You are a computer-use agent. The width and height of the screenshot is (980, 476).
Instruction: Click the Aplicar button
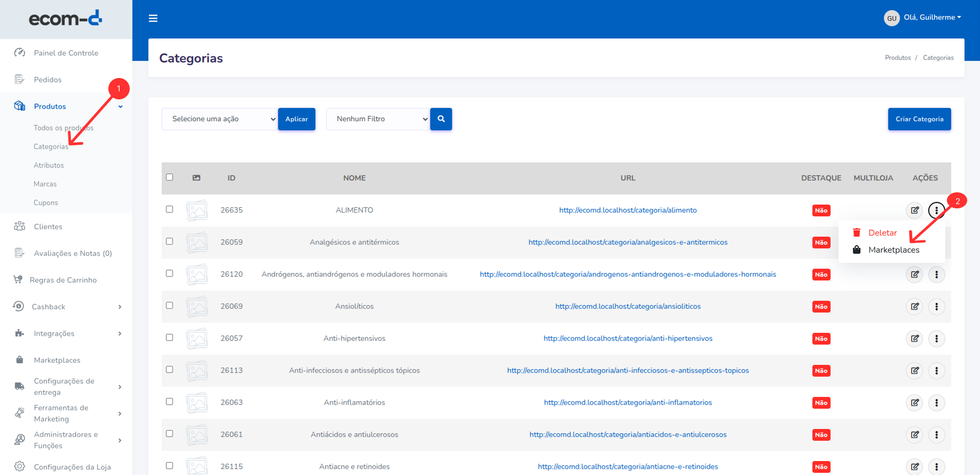tap(297, 119)
